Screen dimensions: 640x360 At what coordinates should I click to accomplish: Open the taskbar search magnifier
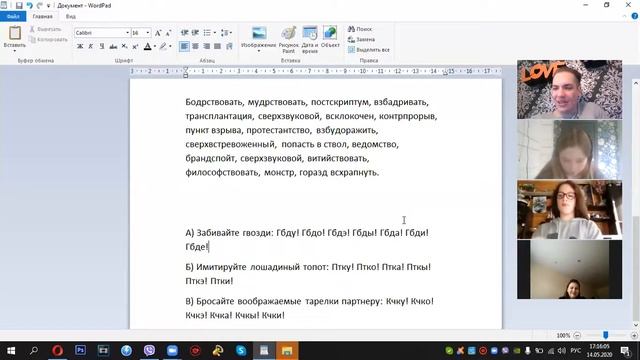click(x=34, y=351)
